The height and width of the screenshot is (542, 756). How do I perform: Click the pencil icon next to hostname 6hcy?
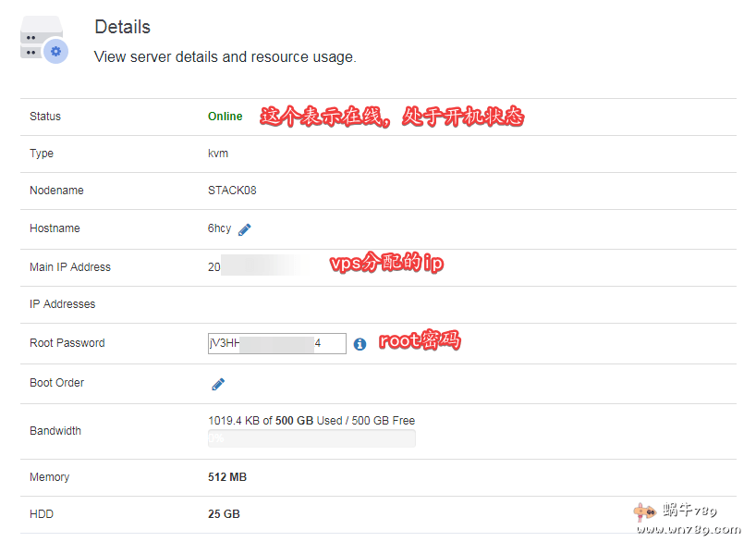[x=245, y=229]
